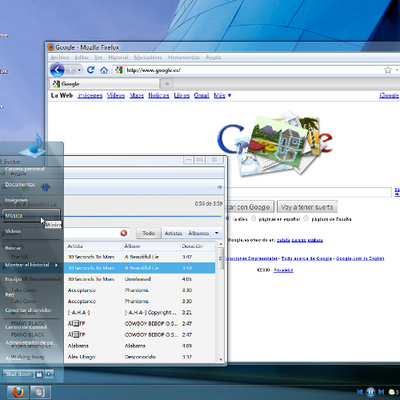This screenshot has height=400, width=400.
Task: Select 30 Seconds To Mars 'Unreleased' row
Action: 140,279
